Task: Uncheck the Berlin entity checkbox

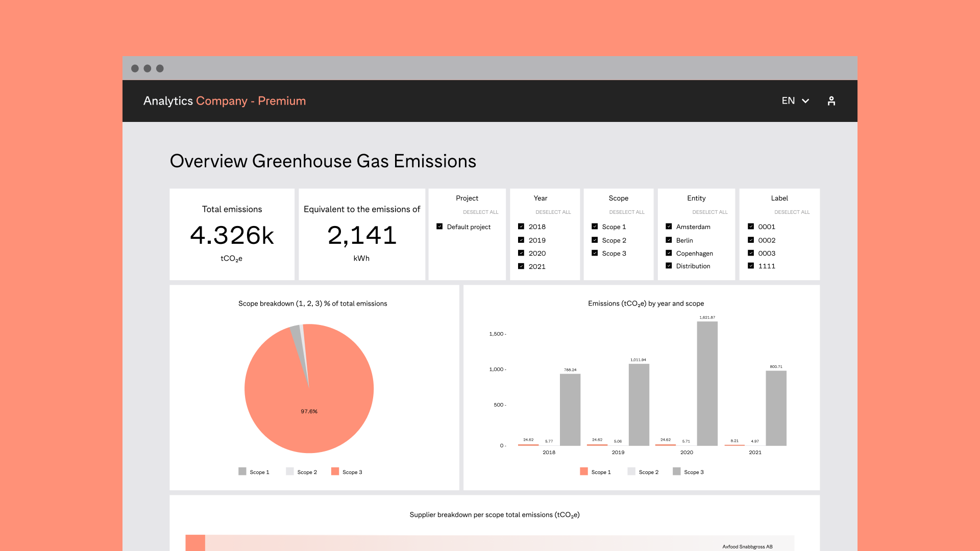Action: click(669, 240)
